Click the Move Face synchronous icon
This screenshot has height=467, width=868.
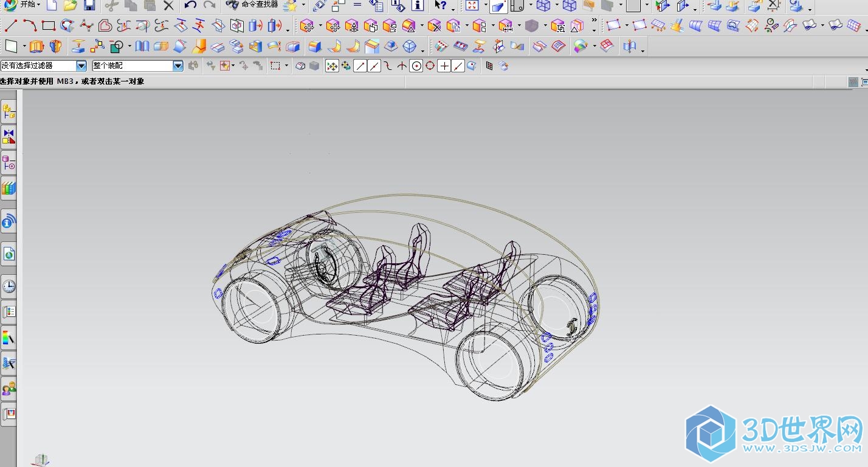coord(308,26)
